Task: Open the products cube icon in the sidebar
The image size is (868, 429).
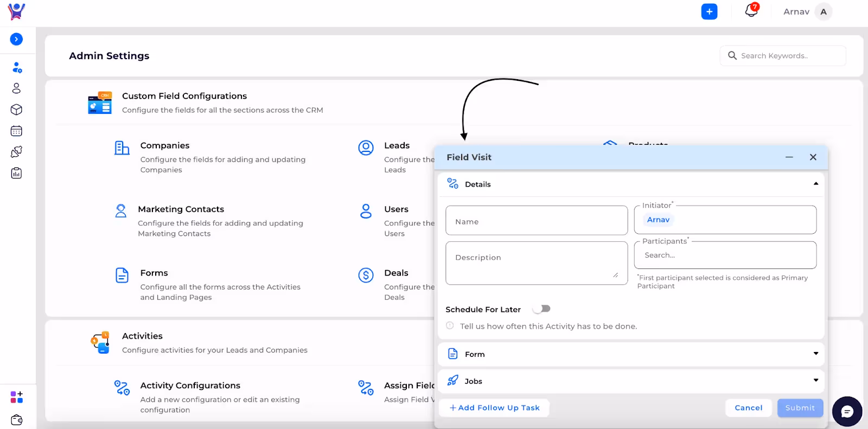Action: (16, 110)
